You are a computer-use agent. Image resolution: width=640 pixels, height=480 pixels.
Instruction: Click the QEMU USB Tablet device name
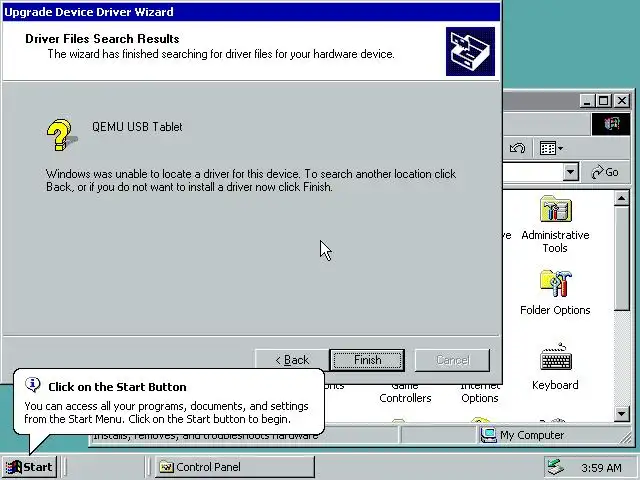tap(137, 127)
